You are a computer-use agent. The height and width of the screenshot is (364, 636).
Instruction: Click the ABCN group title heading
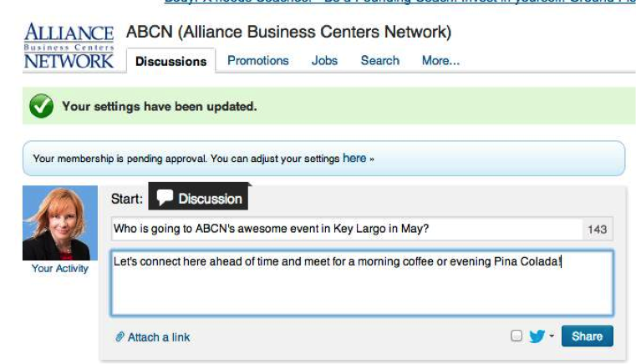click(x=288, y=33)
